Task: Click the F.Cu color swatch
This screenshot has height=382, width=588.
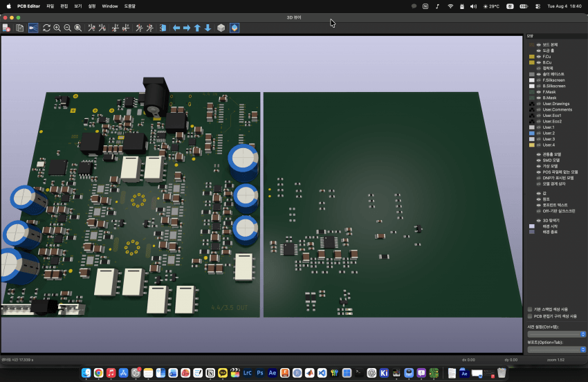Action: (x=532, y=57)
